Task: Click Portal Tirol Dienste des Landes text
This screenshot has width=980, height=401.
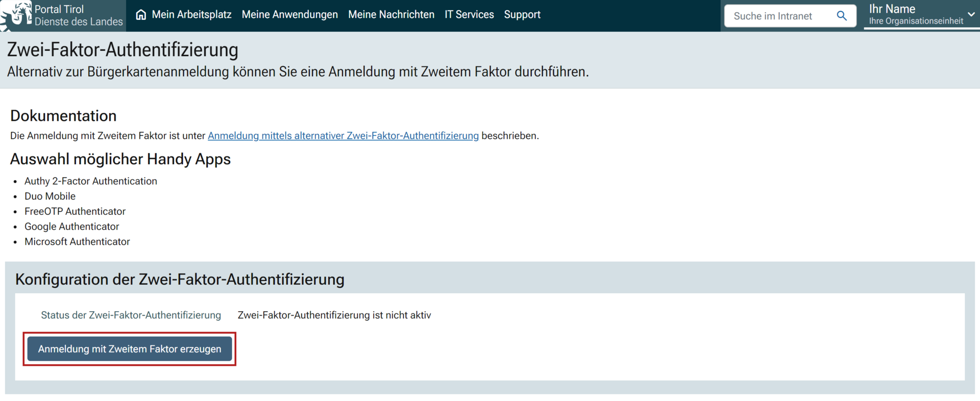Action: [x=79, y=15]
